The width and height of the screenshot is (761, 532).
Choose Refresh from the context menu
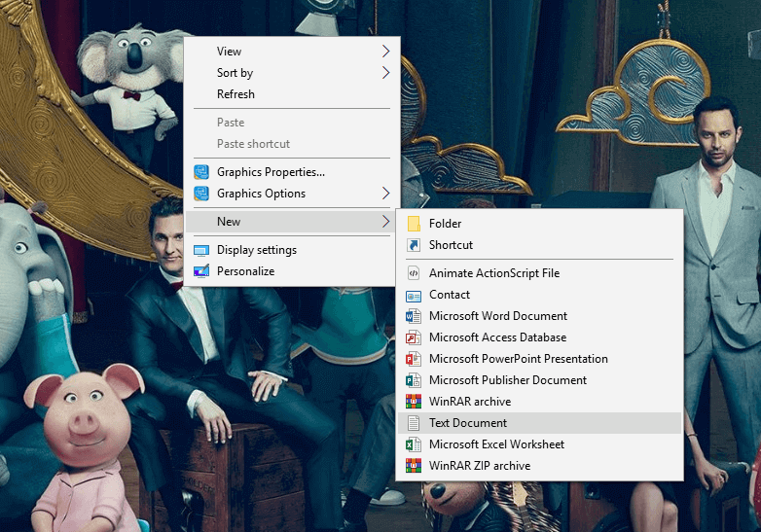(x=292, y=94)
